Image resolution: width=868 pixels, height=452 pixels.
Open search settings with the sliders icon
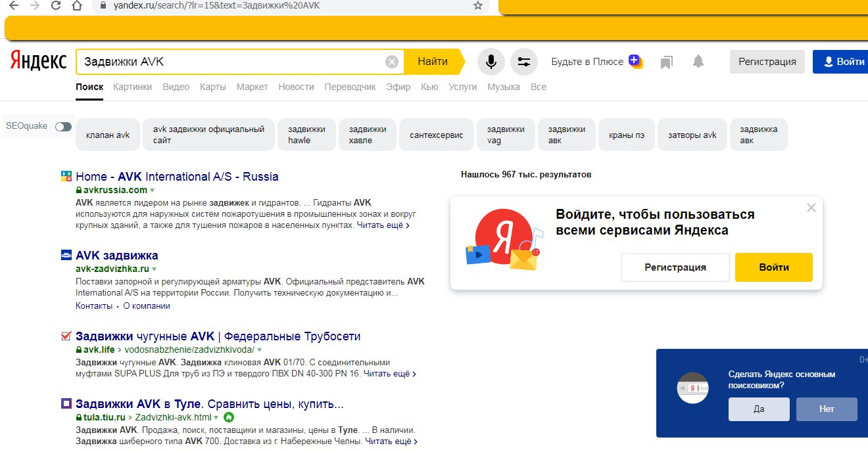click(523, 62)
